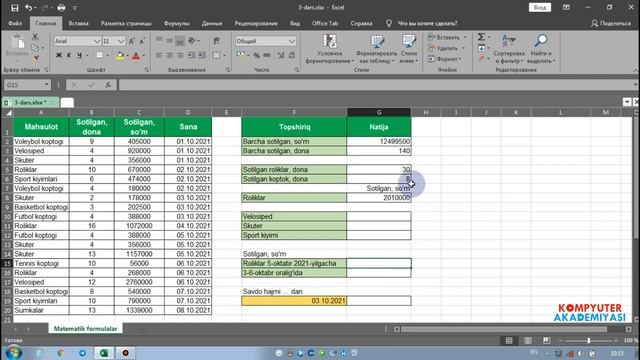This screenshot has height=360, width=640.
Task: Save the workbook from quick access toolbar
Action: point(15,7)
